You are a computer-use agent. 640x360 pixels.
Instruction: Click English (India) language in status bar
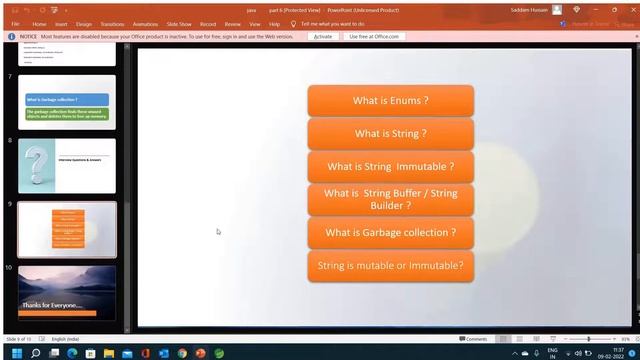point(65,339)
